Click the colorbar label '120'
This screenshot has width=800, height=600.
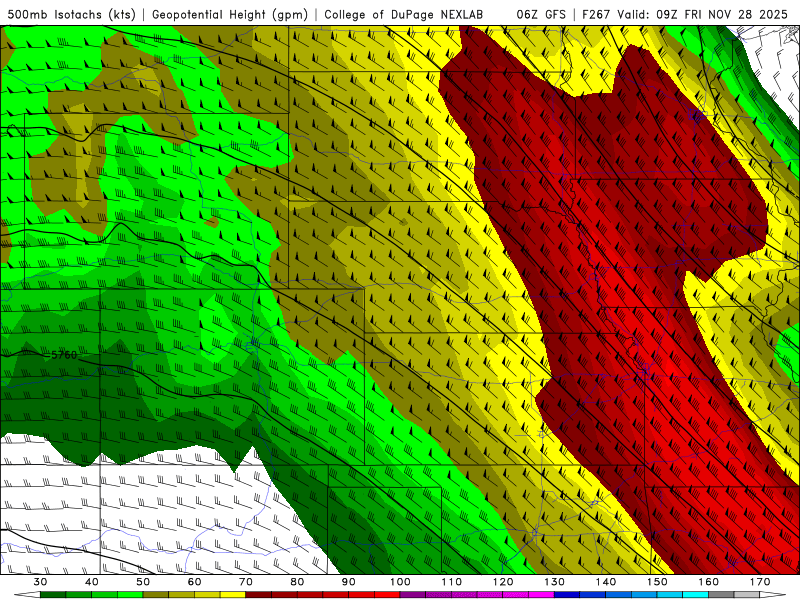coord(503,582)
